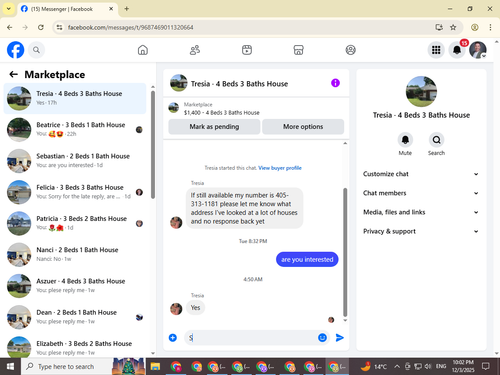Open File Explorer from the taskbar
Screen dimensions: 500x375
pos(155,367)
